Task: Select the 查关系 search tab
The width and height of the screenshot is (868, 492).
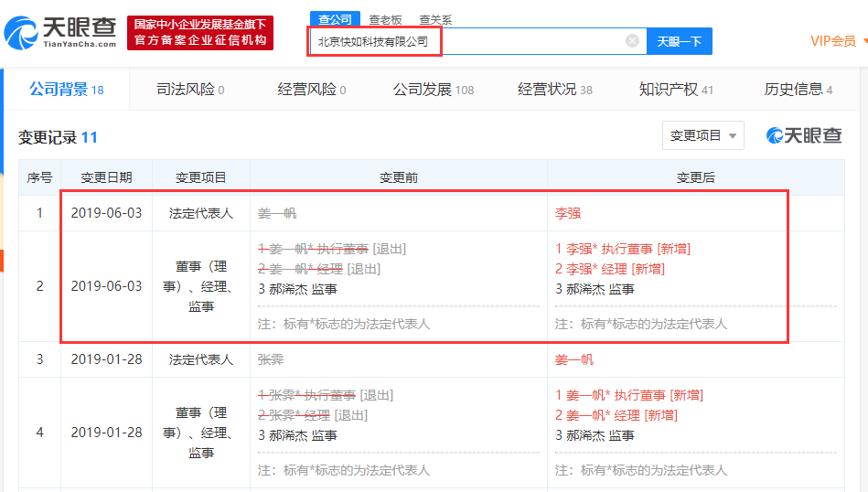Action: (435, 20)
